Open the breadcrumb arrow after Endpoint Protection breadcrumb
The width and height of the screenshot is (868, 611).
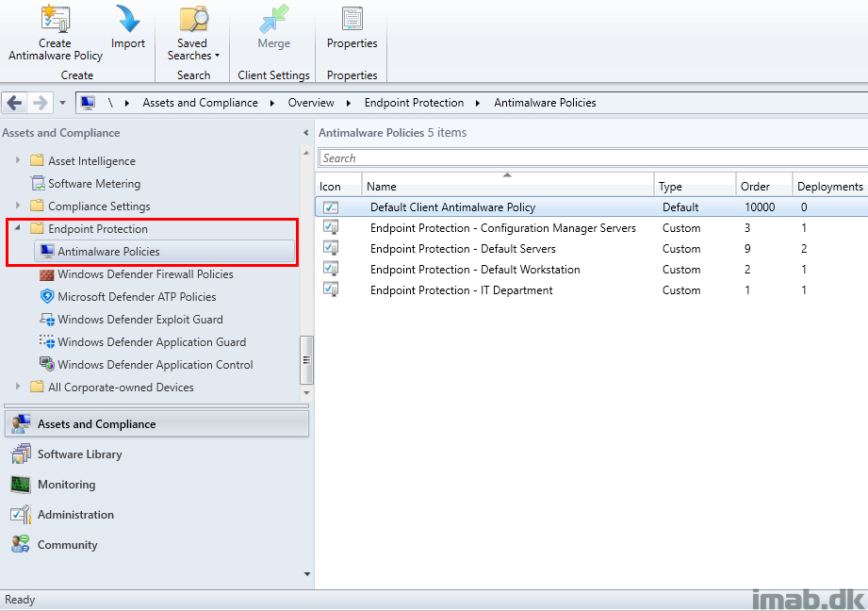[x=478, y=103]
